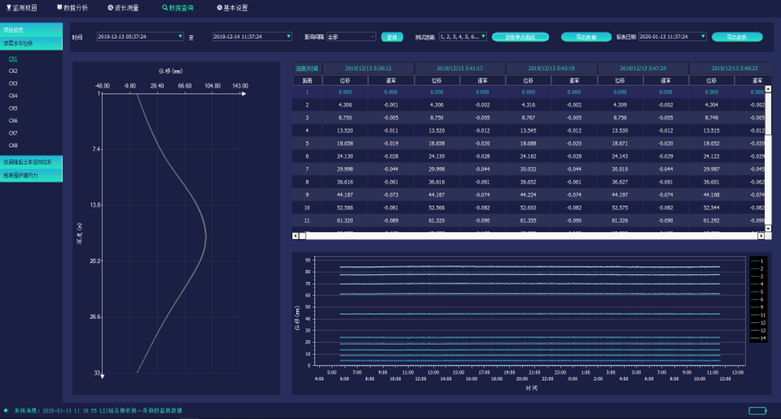The height and width of the screenshot is (419, 781).
Task: Click table column header 2019/12/13 5:45:19
Action: tap(551, 68)
